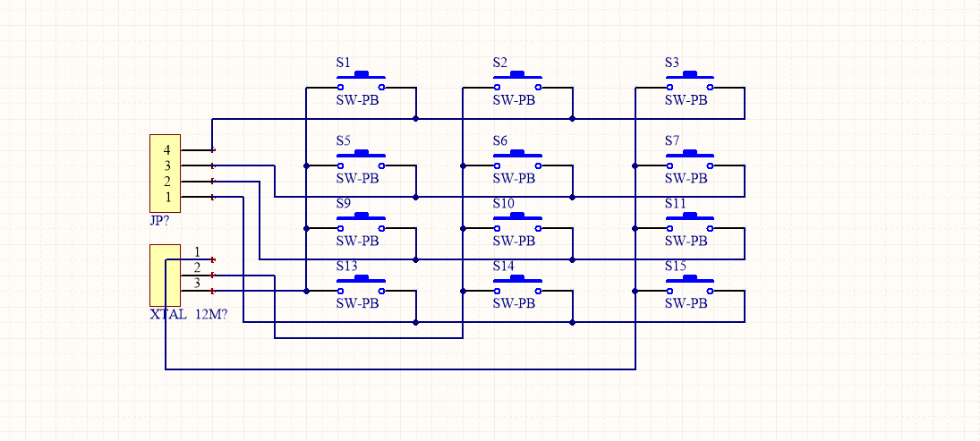Click SW-PB comment under S10
This screenshot has width=980, height=441.
pyautogui.click(x=514, y=241)
